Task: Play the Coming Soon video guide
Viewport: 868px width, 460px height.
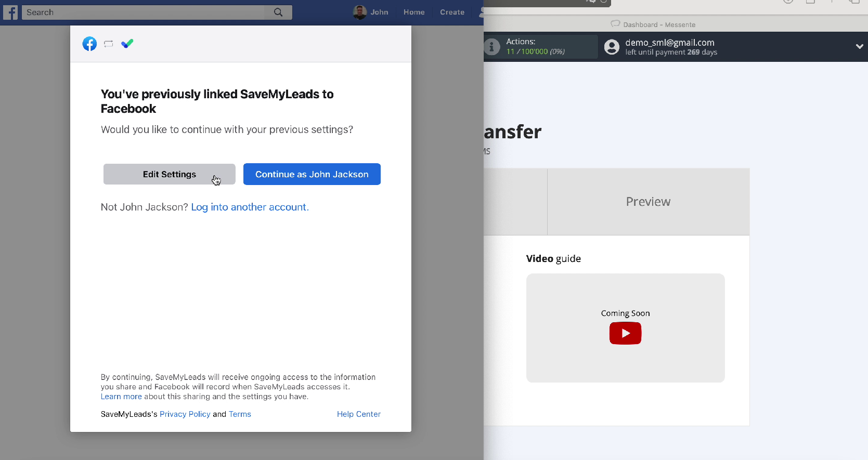Action: coord(625,333)
